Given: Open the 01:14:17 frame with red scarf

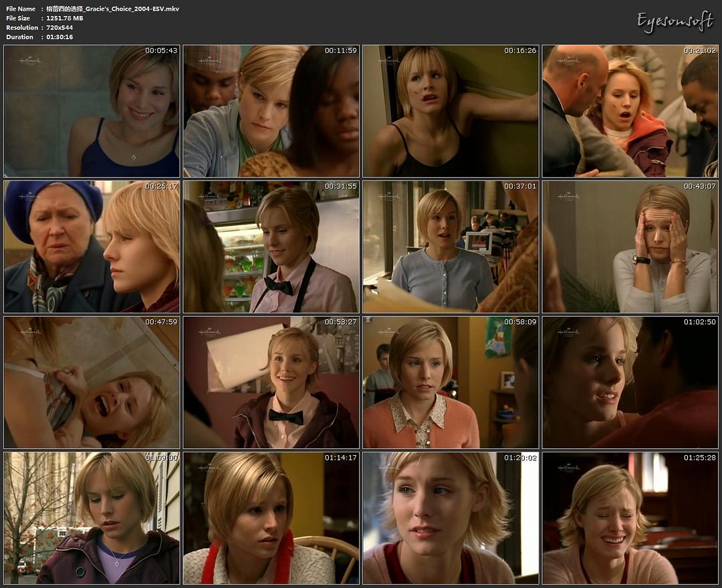Looking at the screenshot, I should tap(271, 518).
